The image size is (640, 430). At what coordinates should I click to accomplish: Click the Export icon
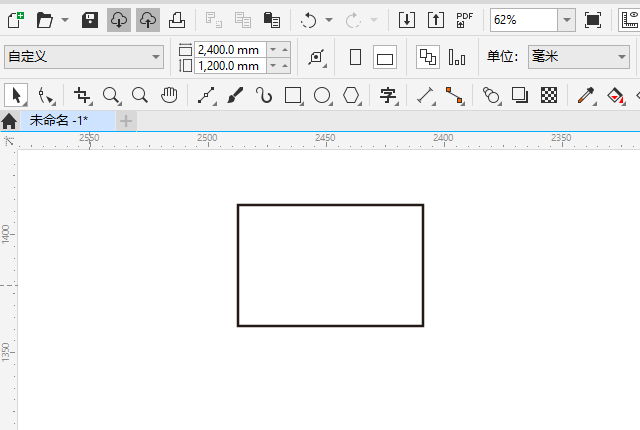(436, 20)
